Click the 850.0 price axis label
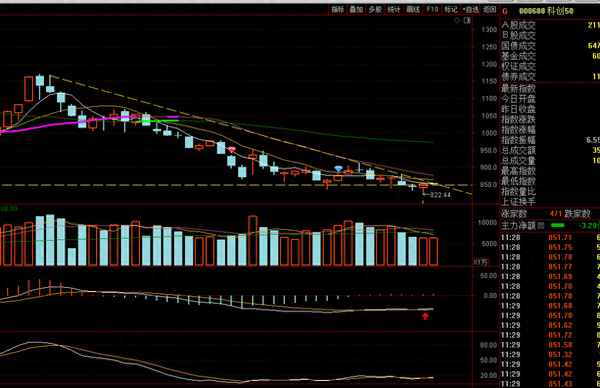Image resolution: width=600 pixels, height=388 pixels. [x=489, y=184]
